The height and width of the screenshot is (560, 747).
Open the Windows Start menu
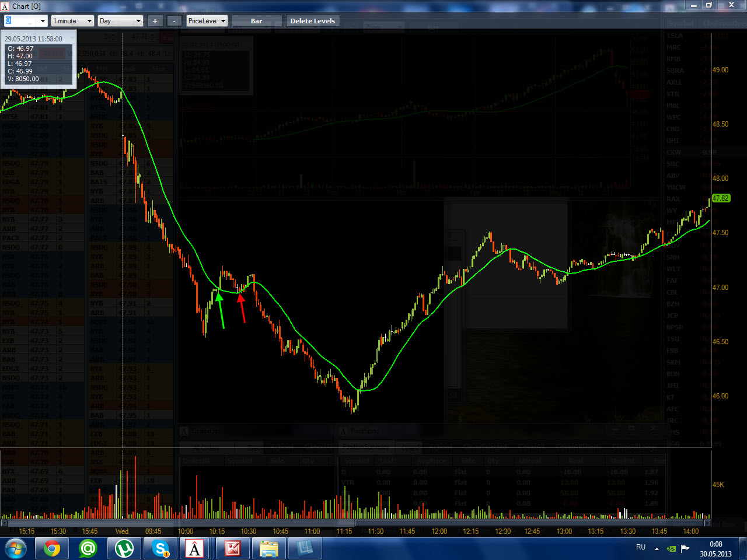15,549
